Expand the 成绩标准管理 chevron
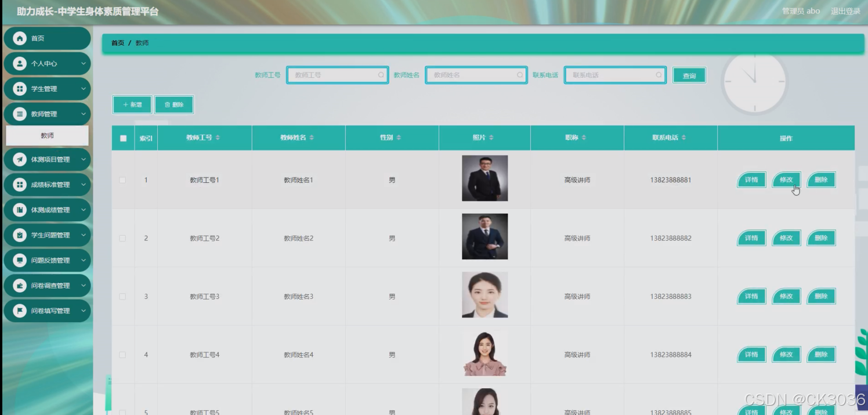 coord(84,185)
